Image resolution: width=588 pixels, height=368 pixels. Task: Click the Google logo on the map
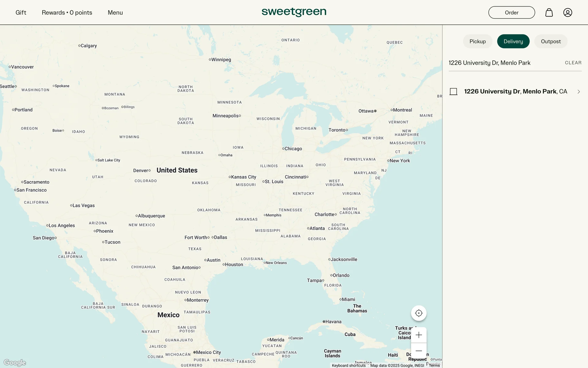(x=15, y=362)
